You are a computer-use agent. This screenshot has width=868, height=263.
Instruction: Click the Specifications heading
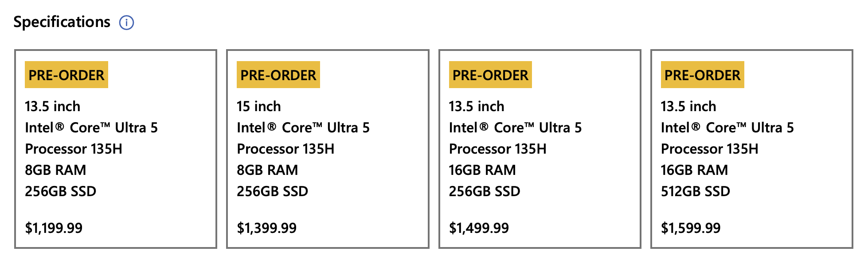pyautogui.click(x=62, y=22)
